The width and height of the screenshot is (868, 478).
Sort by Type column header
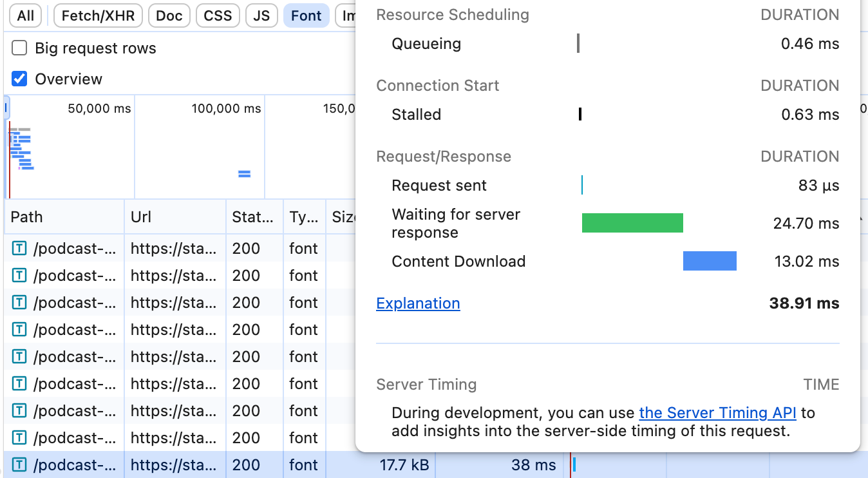click(x=303, y=217)
